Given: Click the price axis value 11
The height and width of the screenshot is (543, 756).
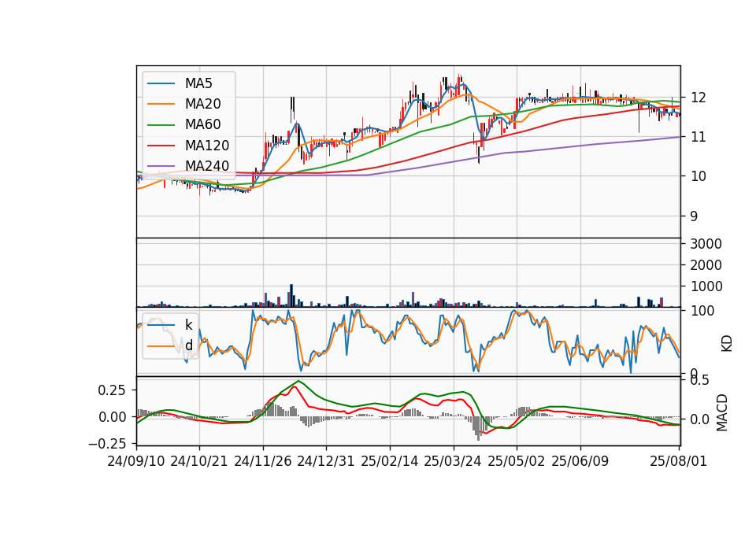Looking at the screenshot, I should (699, 137).
